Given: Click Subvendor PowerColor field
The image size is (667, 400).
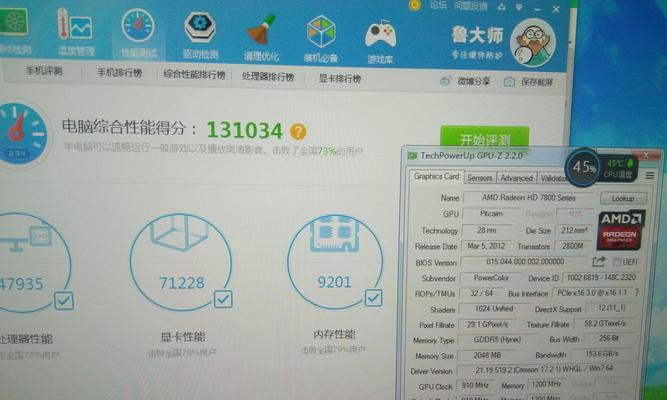Looking at the screenshot, I should pos(491,278).
